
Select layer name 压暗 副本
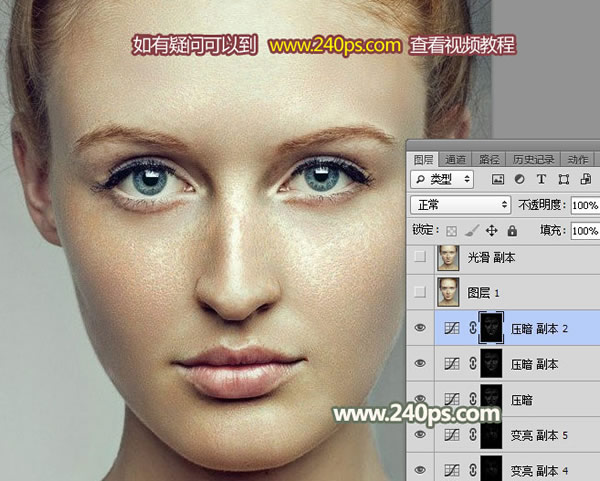(x=534, y=364)
